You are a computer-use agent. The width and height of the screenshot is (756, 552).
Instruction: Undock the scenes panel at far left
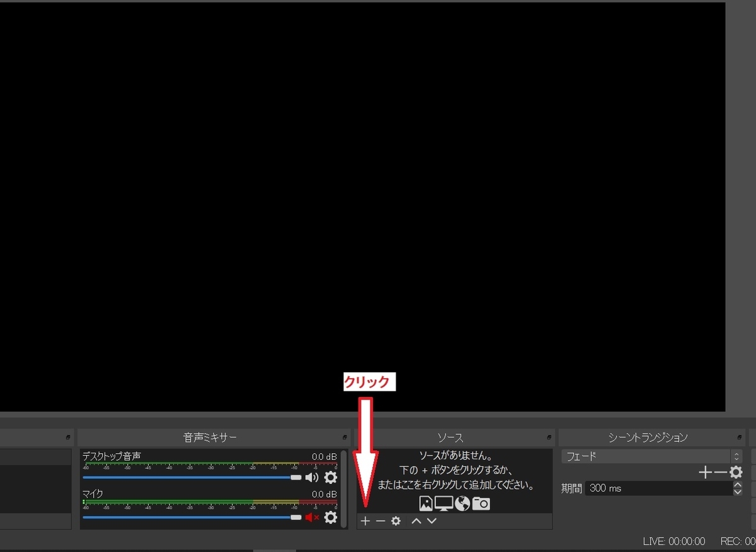point(68,437)
